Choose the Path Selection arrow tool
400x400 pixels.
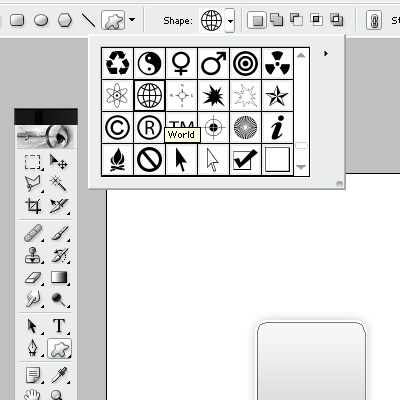click(33, 326)
